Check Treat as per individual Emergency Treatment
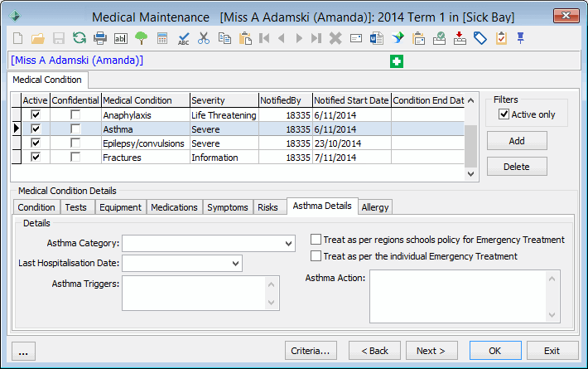The image size is (588, 369). [x=316, y=256]
